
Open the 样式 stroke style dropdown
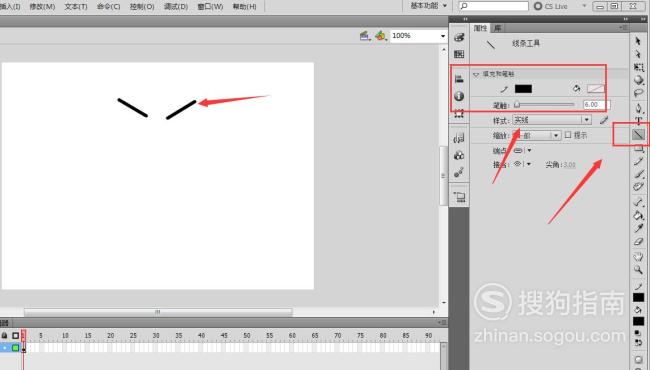(x=552, y=120)
